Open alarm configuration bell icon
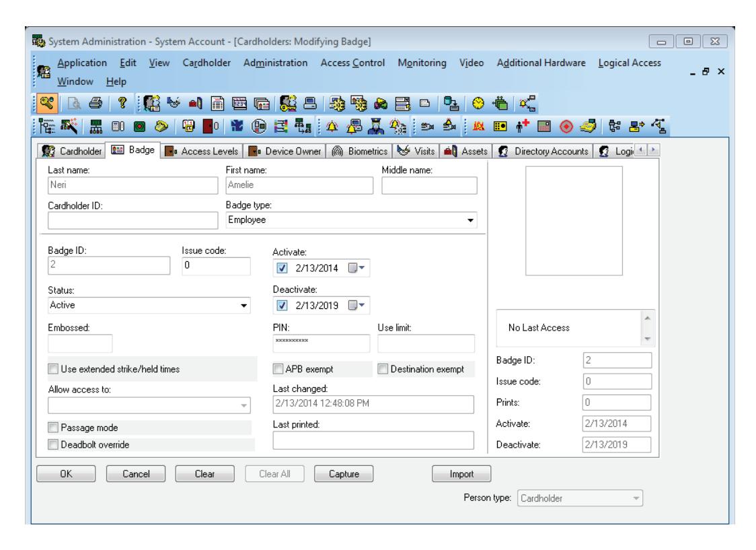 point(332,127)
